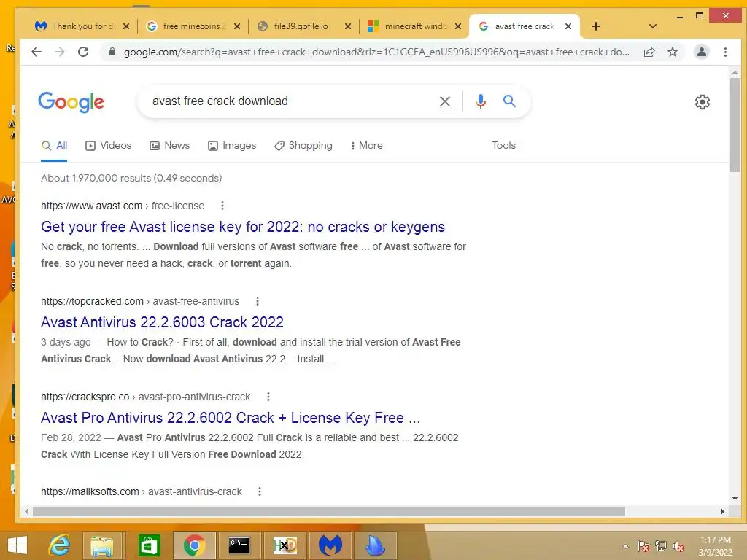Viewport: 747px width, 560px height.
Task: Click the Google logo
Action: (71, 102)
